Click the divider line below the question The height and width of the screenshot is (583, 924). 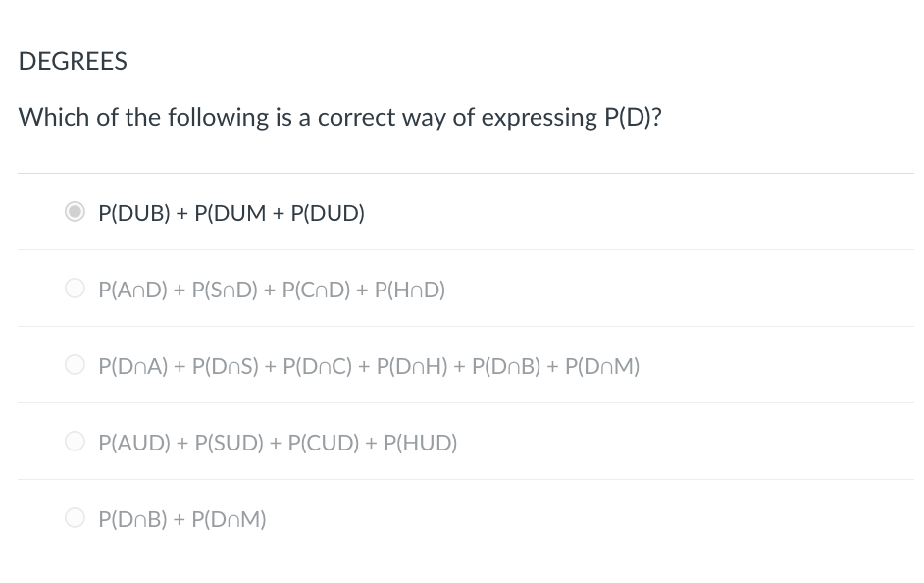(x=467, y=173)
